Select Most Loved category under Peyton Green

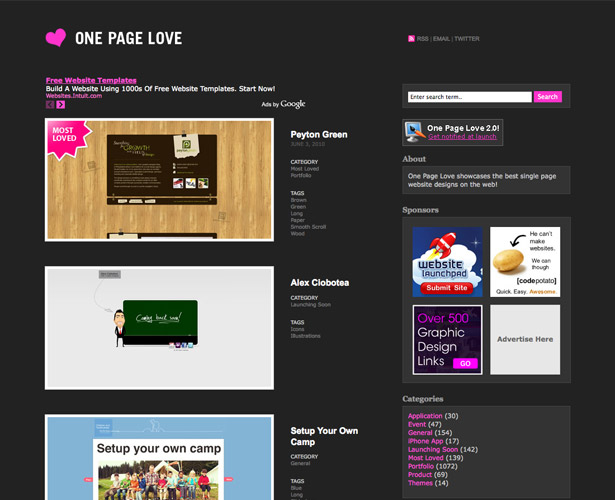(x=305, y=169)
